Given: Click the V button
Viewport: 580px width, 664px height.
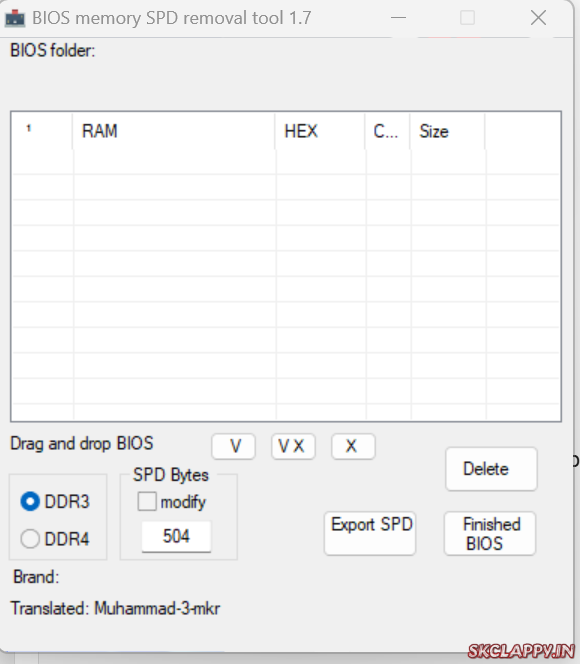Looking at the screenshot, I should pyautogui.click(x=234, y=446).
